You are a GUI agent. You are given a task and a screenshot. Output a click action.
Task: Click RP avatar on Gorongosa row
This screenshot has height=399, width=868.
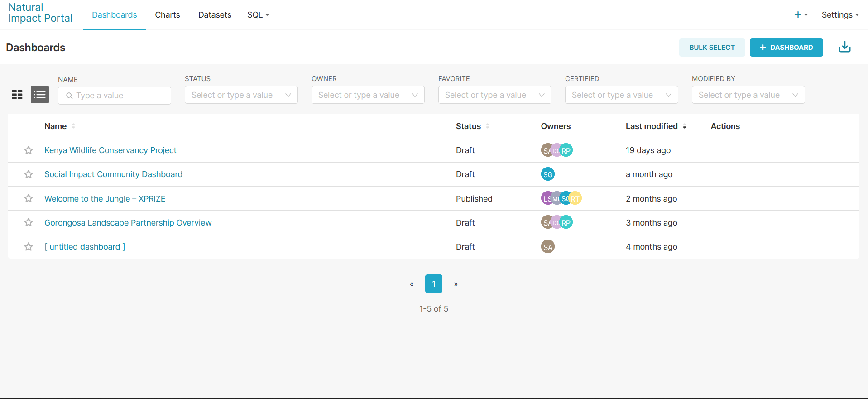click(566, 222)
